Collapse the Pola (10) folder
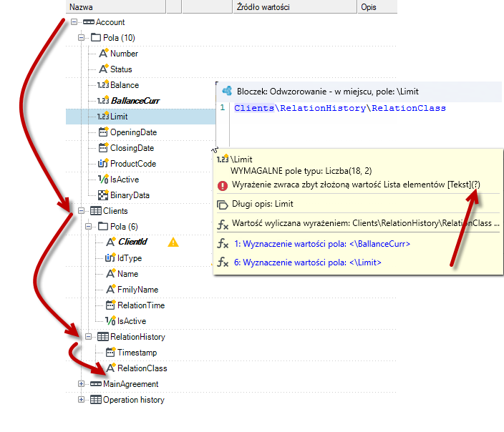Screen dimensions: 504x432 [x=81, y=38]
